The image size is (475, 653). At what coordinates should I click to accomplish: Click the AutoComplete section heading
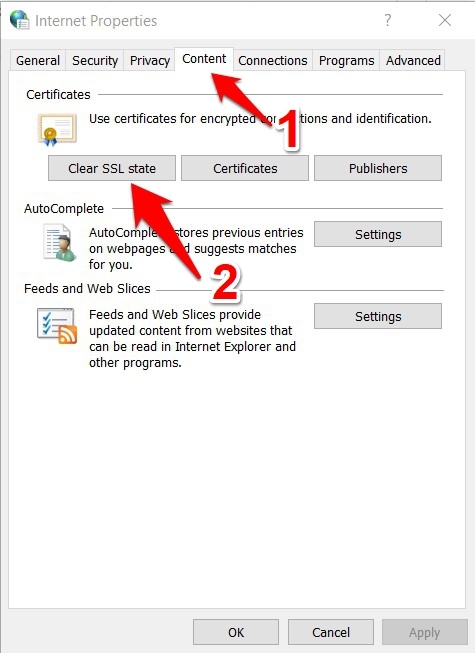click(64, 208)
